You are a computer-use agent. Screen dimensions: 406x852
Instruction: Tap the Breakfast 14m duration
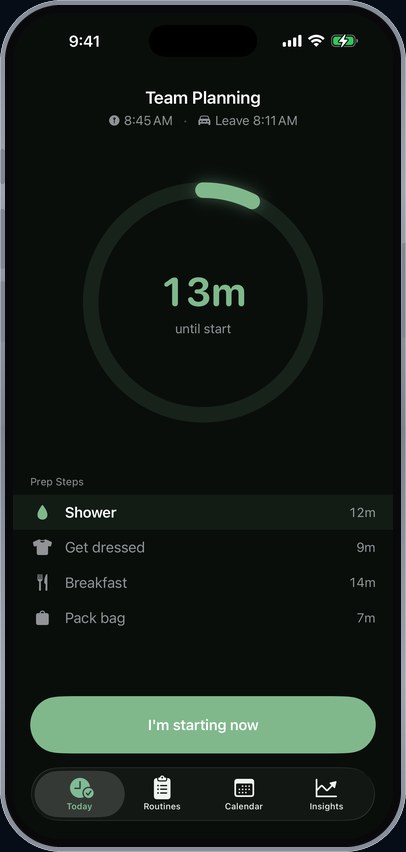click(363, 582)
